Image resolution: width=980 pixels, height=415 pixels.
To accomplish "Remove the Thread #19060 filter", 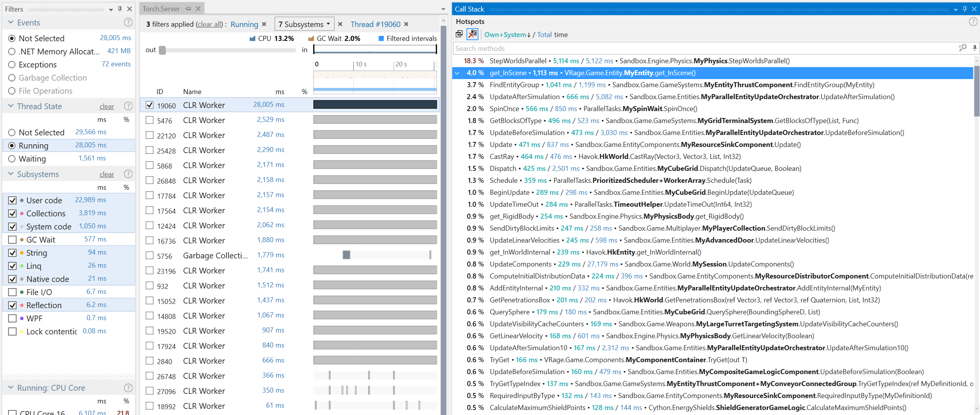I will tap(406, 24).
